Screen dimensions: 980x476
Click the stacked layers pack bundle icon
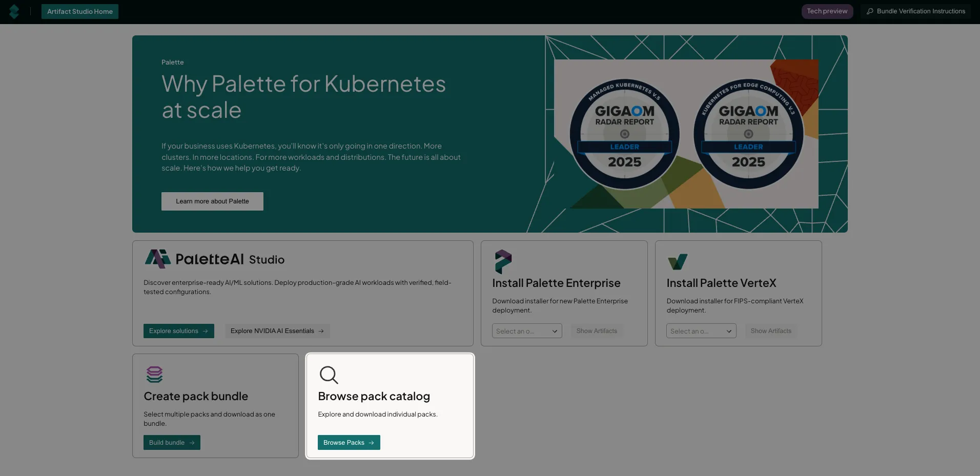tap(154, 375)
